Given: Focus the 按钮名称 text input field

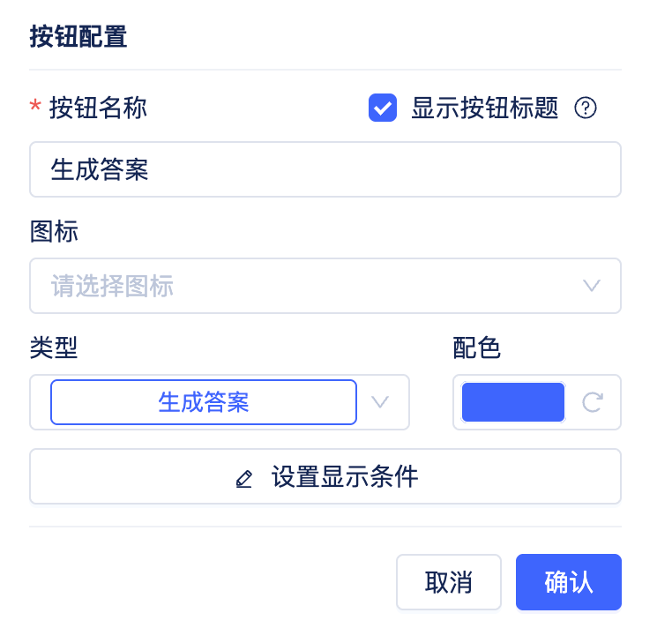Looking at the screenshot, I should (325, 169).
